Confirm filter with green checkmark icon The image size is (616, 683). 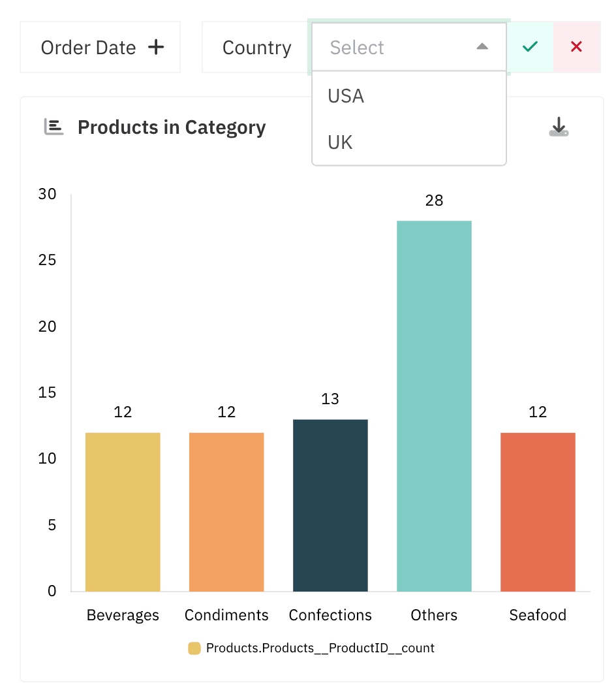click(530, 47)
